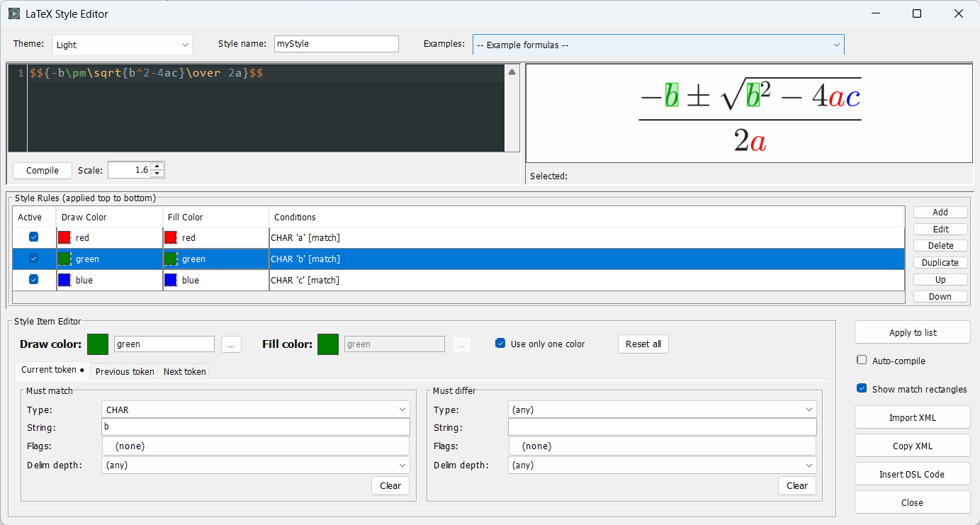Screen dimensions: 980x525
Task: Enable the Auto-compile checkbox
Action: tap(862, 361)
